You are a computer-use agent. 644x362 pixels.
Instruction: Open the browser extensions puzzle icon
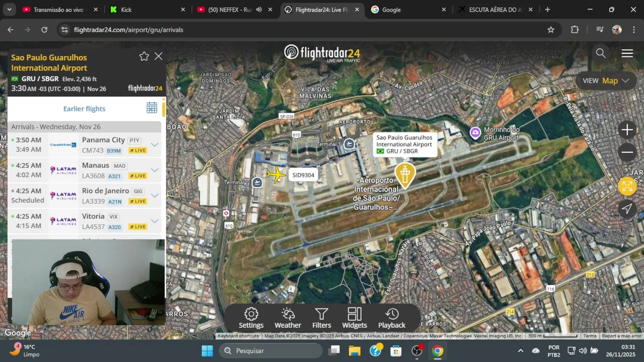pyautogui.click(x=575, y=30)
